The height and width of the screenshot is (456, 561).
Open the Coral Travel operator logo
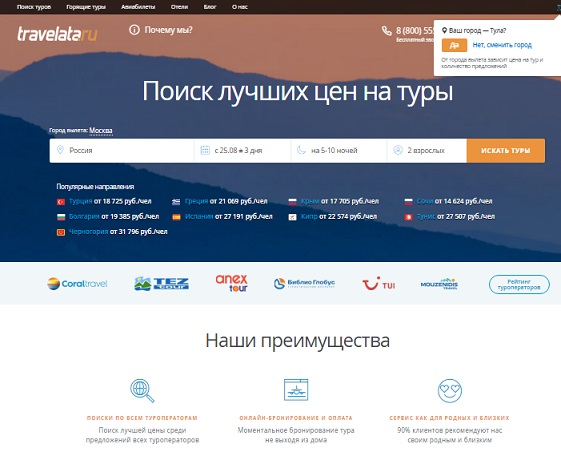[77, 284]
